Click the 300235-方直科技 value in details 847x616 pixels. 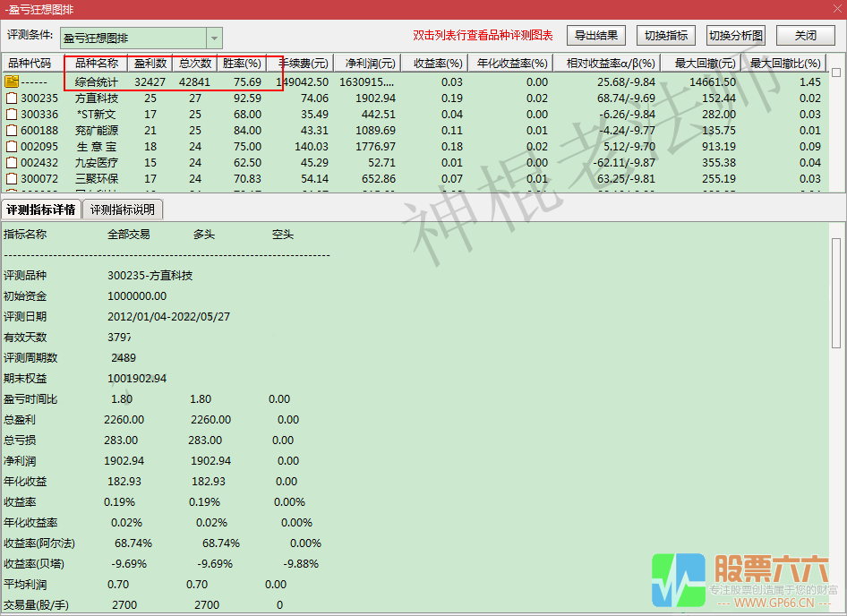tap(150, 276)
